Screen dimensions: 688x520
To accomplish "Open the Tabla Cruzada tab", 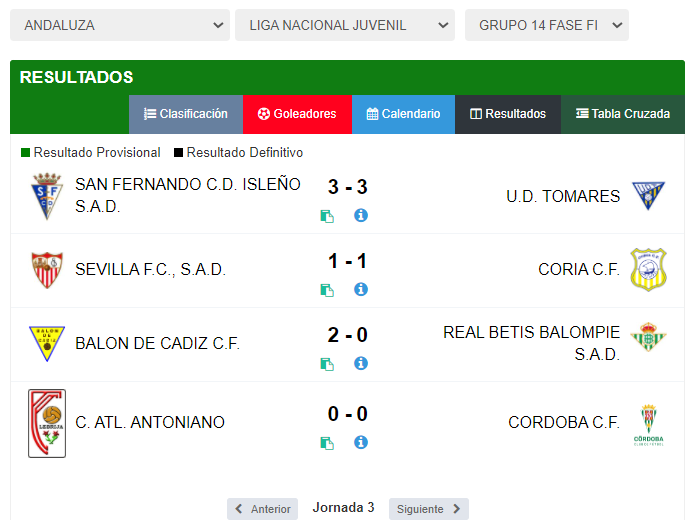I will click(623, 114).
